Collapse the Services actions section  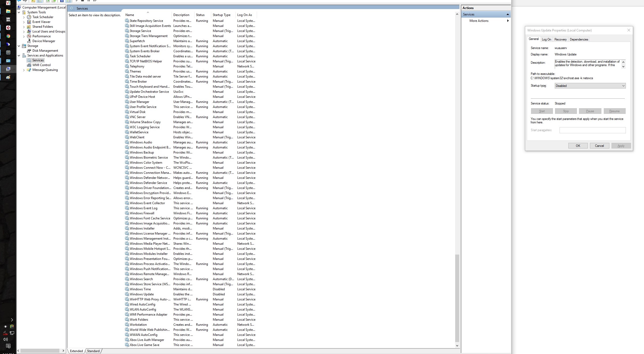508,14
